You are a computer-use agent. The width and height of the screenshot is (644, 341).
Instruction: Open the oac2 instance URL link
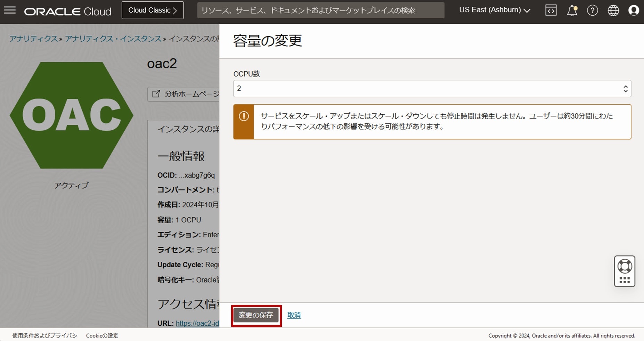pos(197,323)
